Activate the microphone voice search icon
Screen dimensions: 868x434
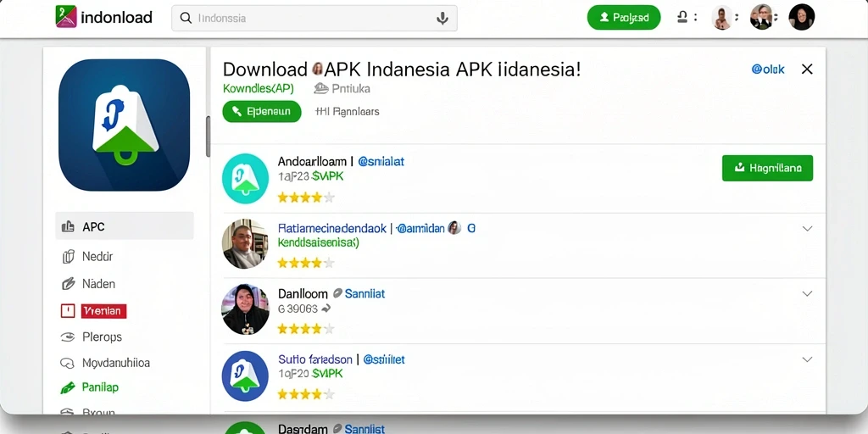(x=442, y=19)
